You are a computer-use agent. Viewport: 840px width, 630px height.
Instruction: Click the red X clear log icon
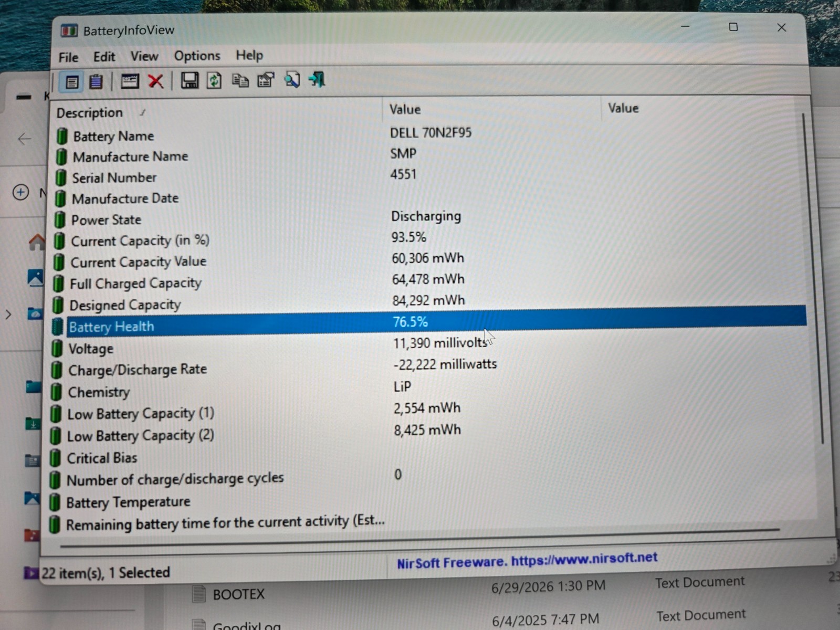point(155,81)
